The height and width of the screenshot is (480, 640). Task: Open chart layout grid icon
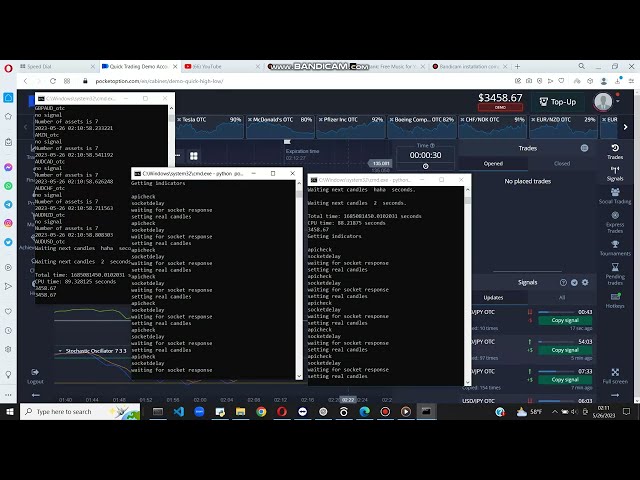(x=194, y=156)
